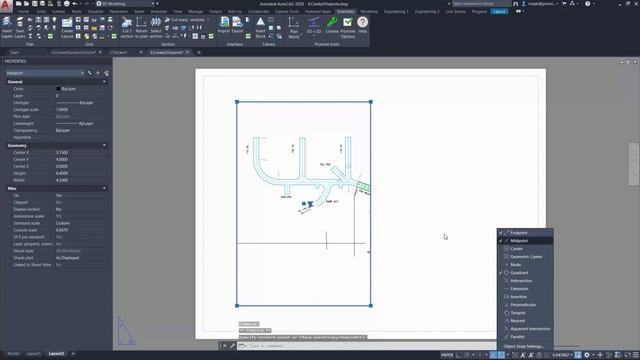Click the command line input field
Image resolution: width=640 pixels, height=360 pixels.
tap(367, 346)
